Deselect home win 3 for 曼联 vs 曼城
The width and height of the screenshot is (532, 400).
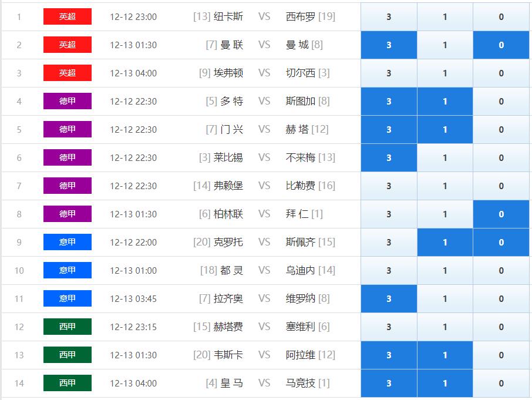389,45
